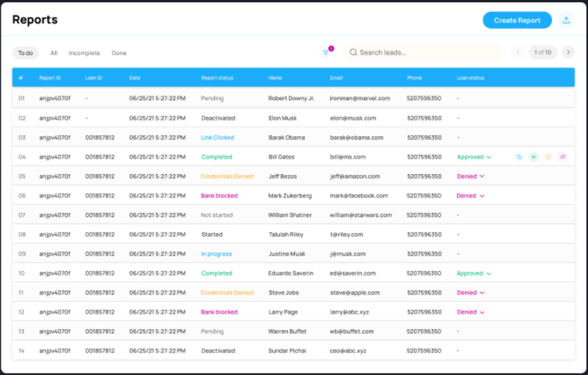This screenshot has height=375, width=588.
Task: Switch to the All tab
Action: click(x=54, y=53)
